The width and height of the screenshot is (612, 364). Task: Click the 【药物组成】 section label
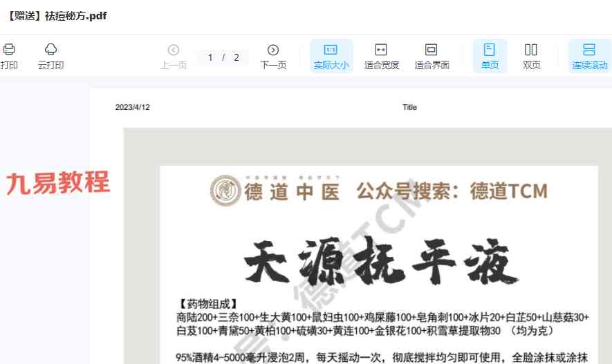pyautogui.click(x=208, y=304)
